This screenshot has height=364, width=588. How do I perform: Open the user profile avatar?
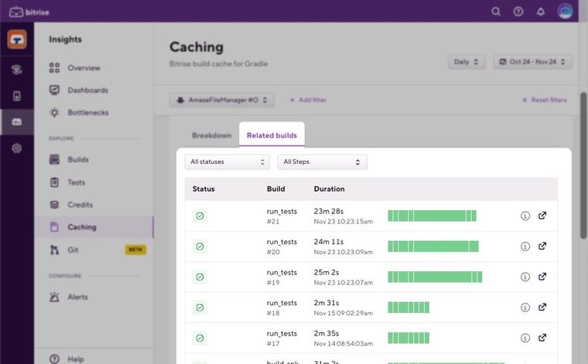(565, 12)
